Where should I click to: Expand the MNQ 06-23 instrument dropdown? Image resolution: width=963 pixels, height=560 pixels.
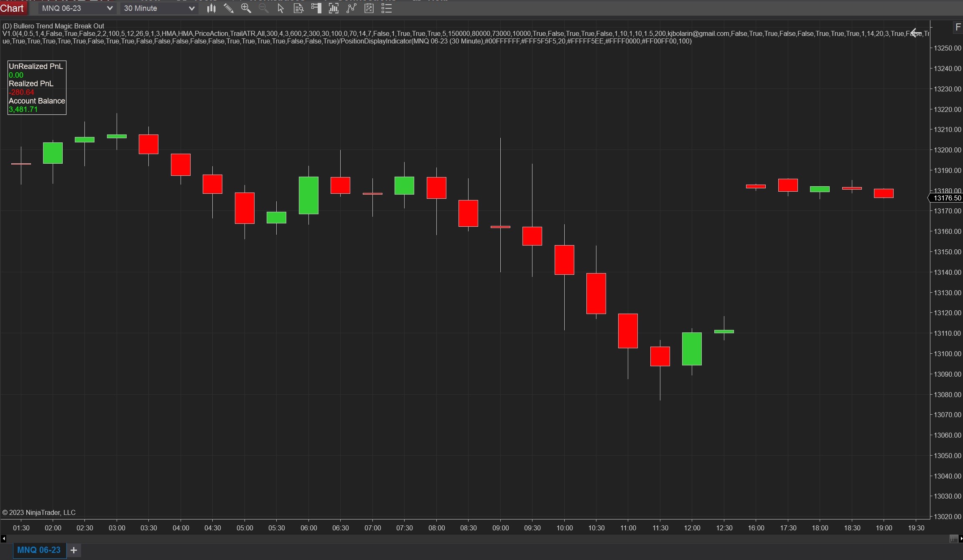click(110, 8)
